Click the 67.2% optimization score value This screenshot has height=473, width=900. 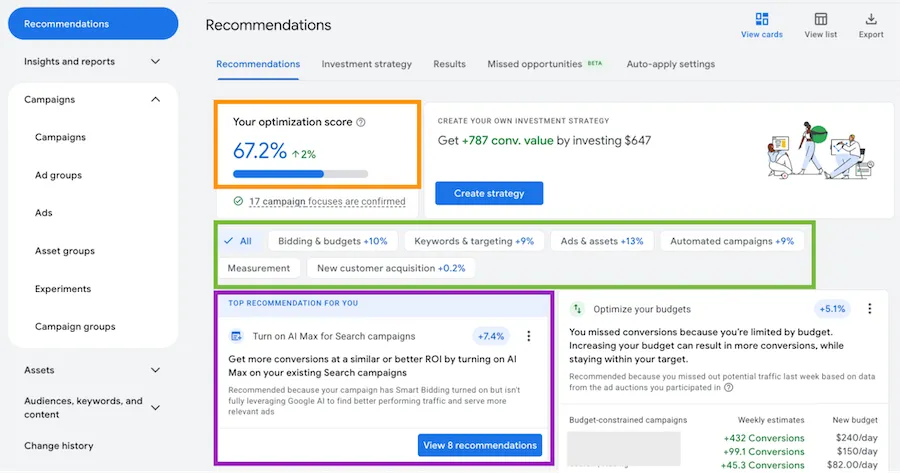tap(259, 151)
